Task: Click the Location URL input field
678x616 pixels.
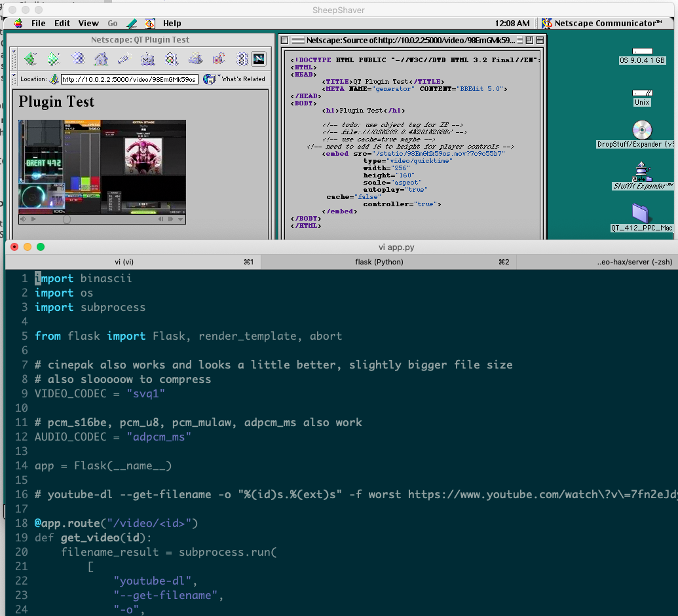Action: (130, 79)
